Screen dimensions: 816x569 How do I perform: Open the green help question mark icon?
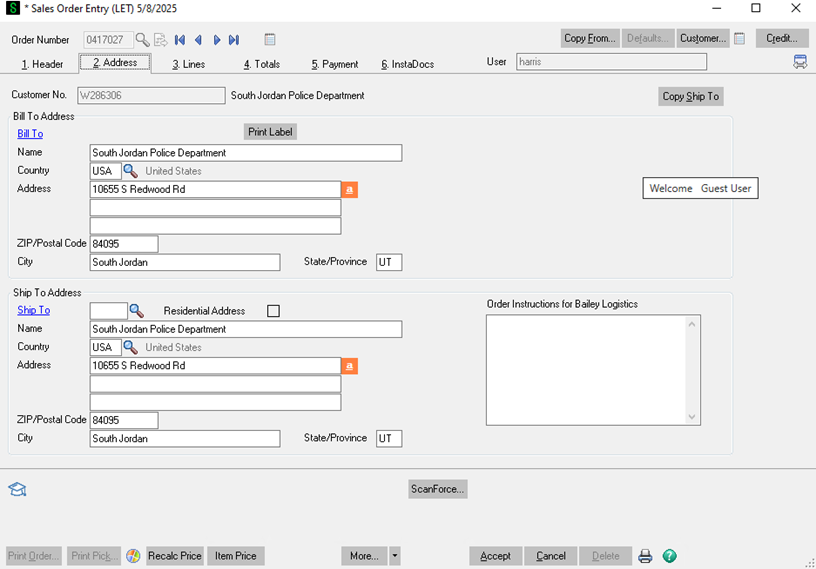[670, 556]
